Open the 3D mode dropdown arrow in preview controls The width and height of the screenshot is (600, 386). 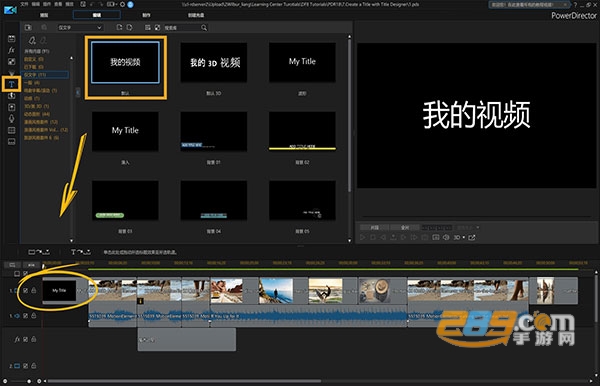[x=464, y=238]
